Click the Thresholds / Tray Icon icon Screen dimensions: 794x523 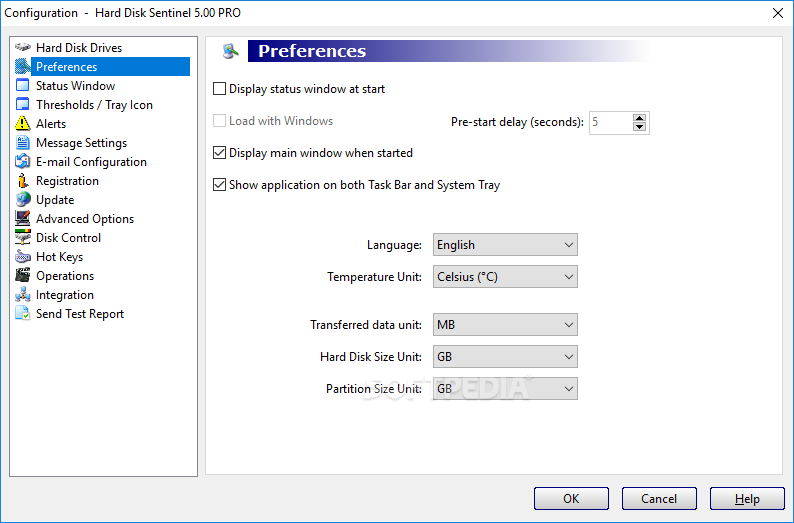point(23,104)
